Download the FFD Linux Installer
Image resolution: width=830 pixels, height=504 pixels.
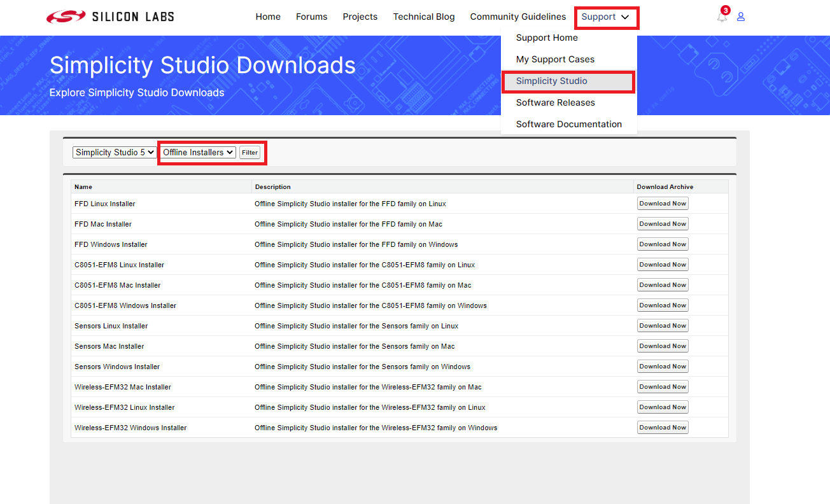(663, 204)
